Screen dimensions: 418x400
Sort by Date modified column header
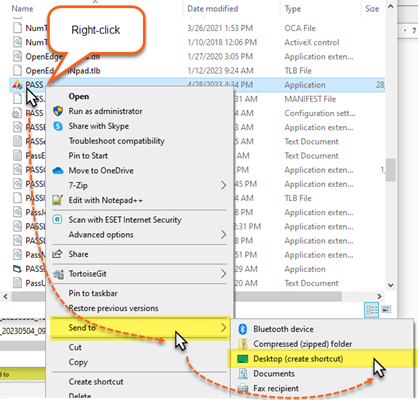(x=213, y=9)
